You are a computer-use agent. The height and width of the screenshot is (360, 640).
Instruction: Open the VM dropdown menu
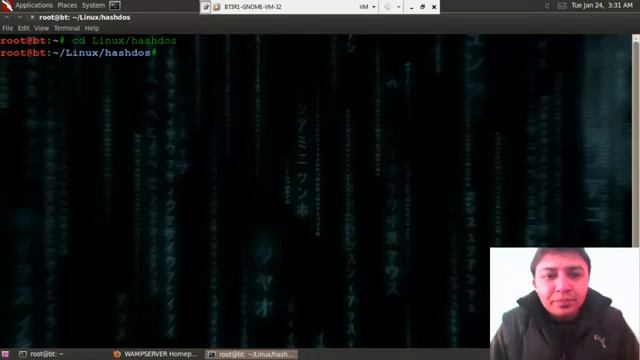pos(367,7)
